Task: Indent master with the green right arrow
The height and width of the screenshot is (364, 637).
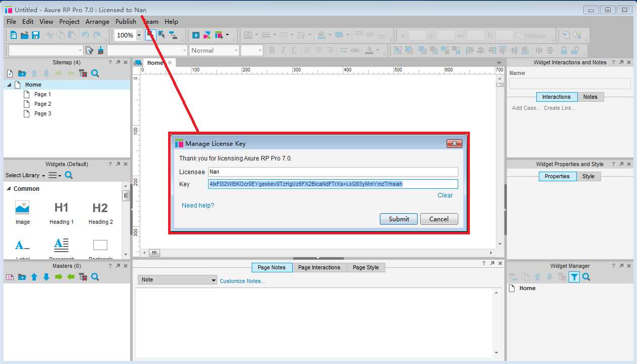Action: point(59,277)
